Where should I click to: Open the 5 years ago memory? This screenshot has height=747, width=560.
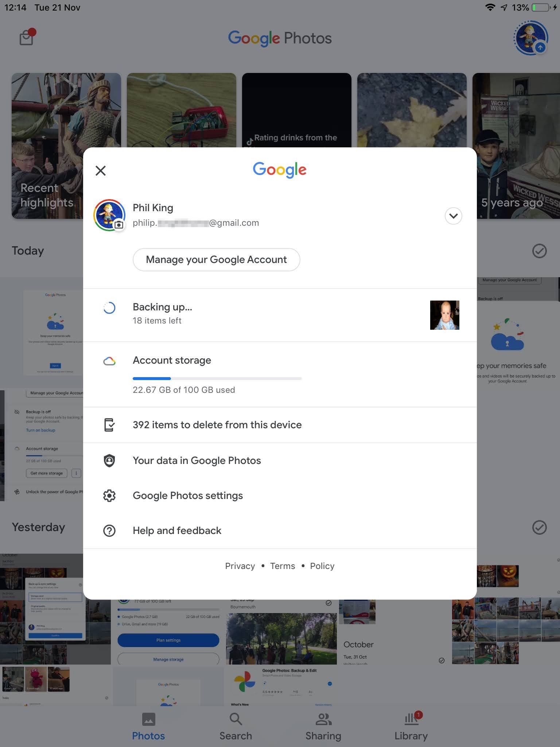pos(516,146)
